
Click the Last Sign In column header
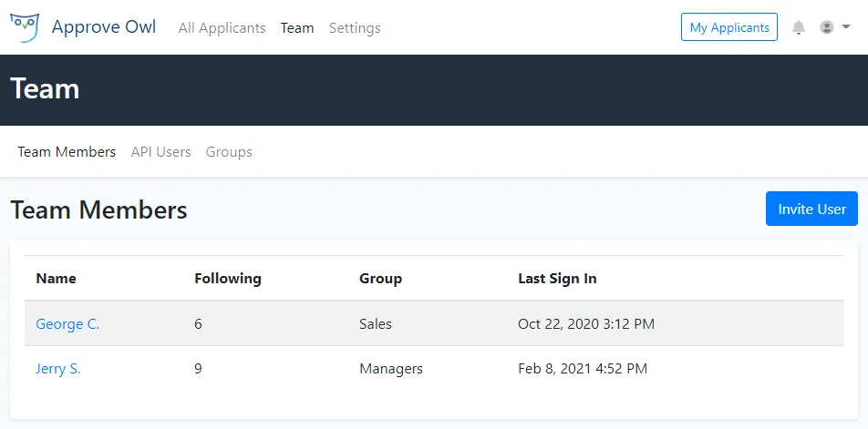click(557, 279)
